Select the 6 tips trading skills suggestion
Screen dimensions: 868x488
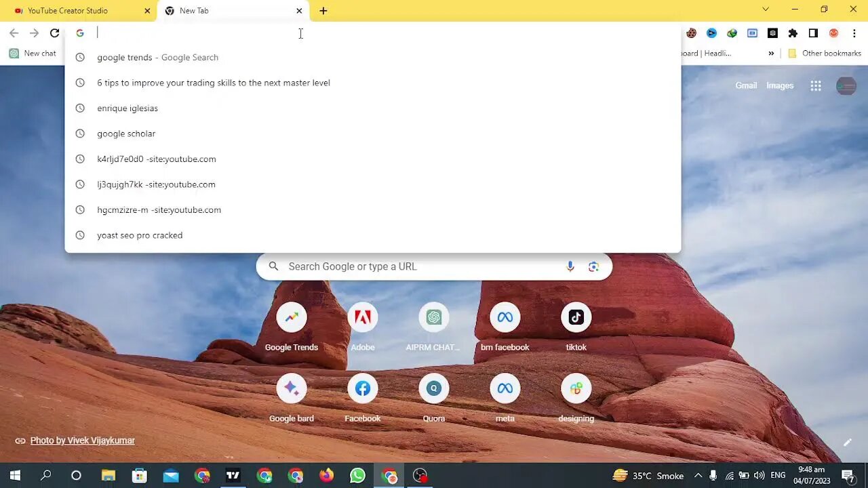point(372,83)
